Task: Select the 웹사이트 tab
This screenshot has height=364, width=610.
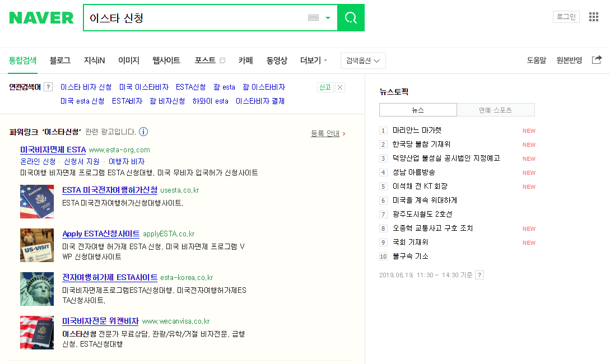Action: click(166, 60)
